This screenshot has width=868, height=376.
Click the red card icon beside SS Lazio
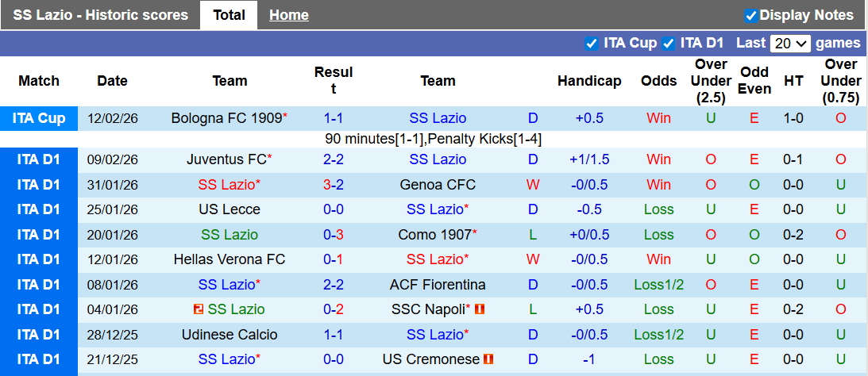[x=199, y=309]
